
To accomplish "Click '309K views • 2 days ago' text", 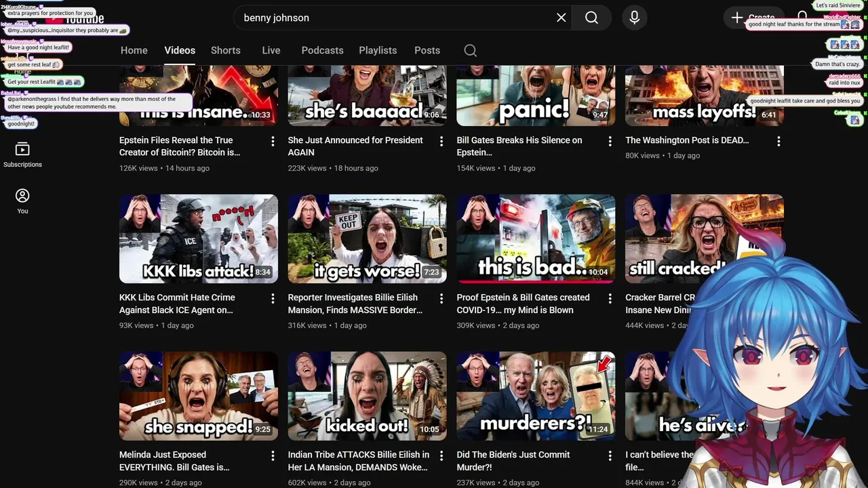I will pos(498,325).
